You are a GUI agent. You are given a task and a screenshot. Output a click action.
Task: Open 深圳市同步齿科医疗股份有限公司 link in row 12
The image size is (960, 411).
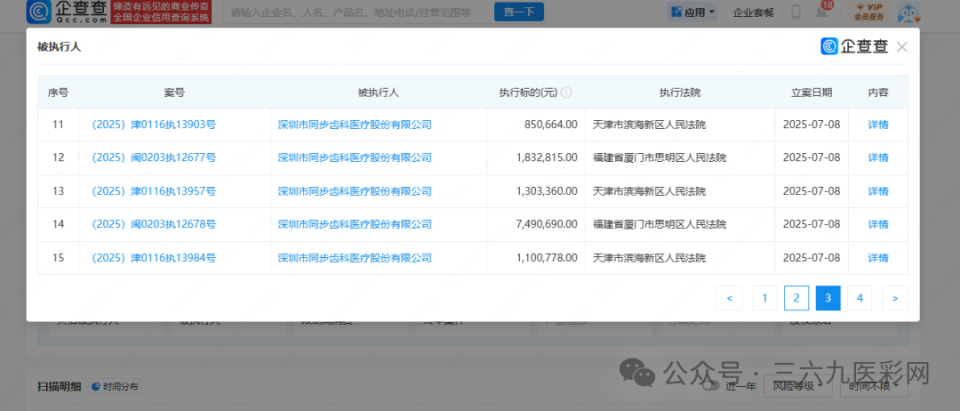click(x=354, y=157)
